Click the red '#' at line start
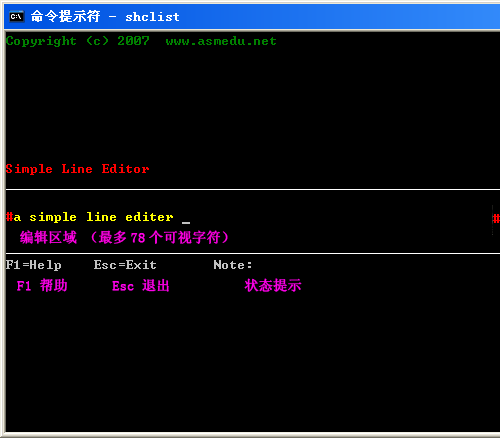Image resolution: width=500 pixels, height=438 pixels. click(x=9, y=217)
